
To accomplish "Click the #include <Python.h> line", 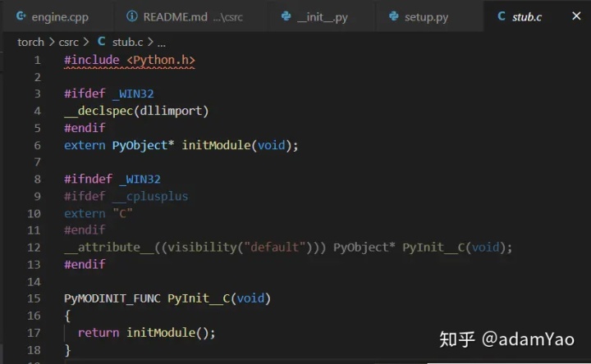I will 130,60.
